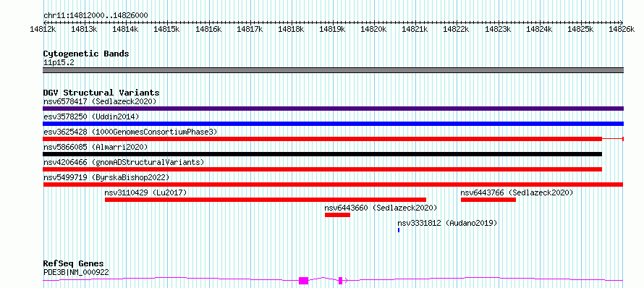Screen dimensions: 644x288
Task: Click the 14818k ruler tick label
Action: (x=291, y=29)
